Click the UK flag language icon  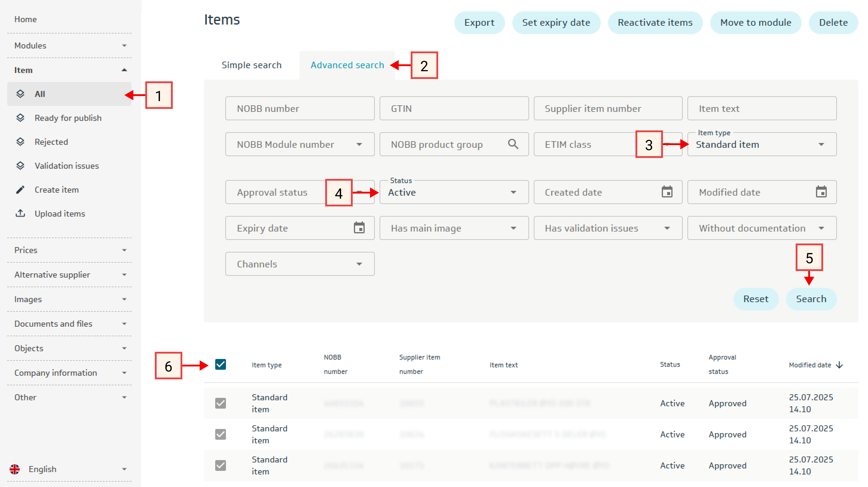point(15,469)
